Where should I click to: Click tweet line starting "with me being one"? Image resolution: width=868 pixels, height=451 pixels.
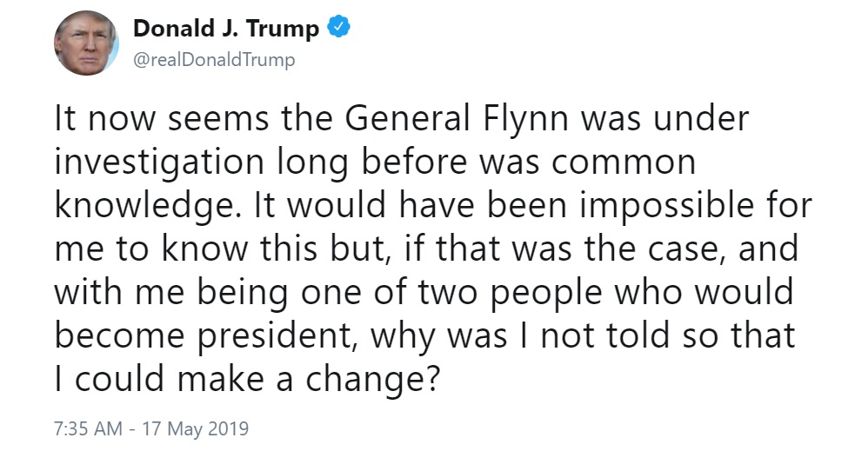424,292
